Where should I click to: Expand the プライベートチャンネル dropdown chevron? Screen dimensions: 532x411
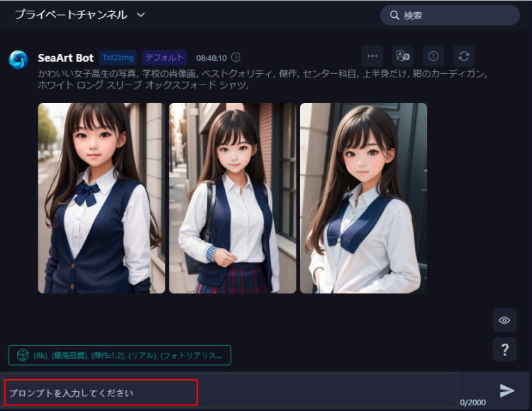coord(141,15)
